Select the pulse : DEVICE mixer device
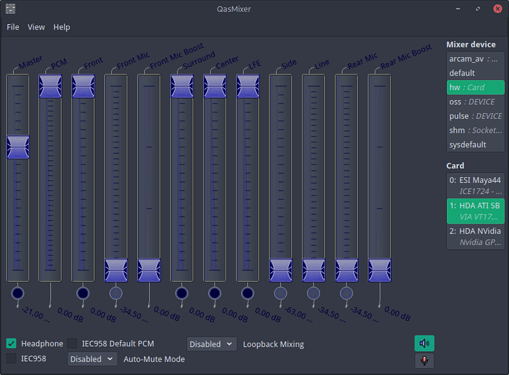The height and width of the screenshot is (375, 509). point(475,116)
